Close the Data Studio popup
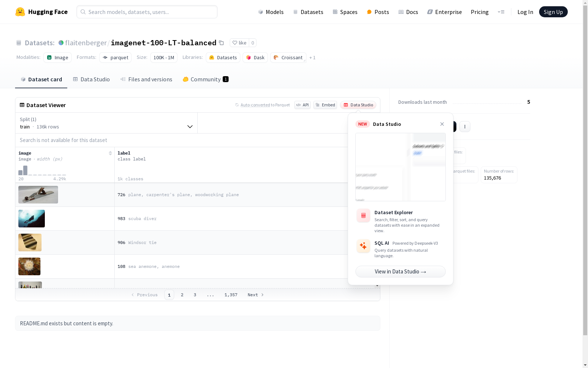588x368 pixels. [442, 124]
